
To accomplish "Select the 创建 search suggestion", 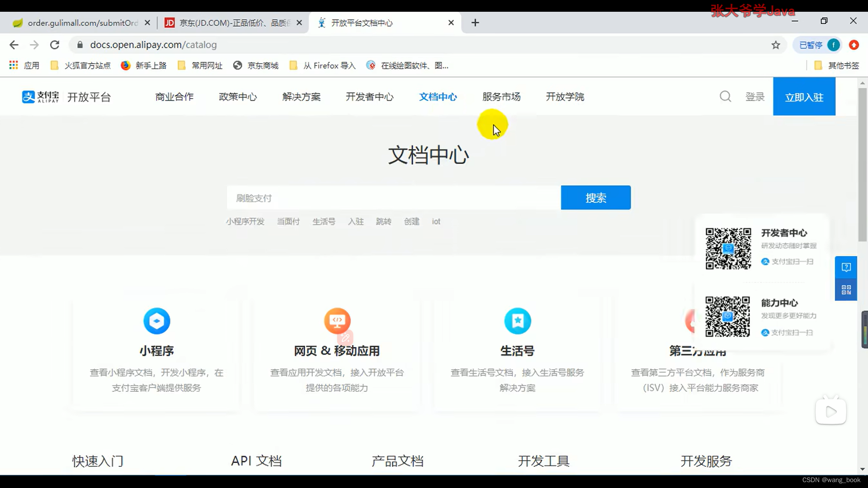I will click(412, 221).
